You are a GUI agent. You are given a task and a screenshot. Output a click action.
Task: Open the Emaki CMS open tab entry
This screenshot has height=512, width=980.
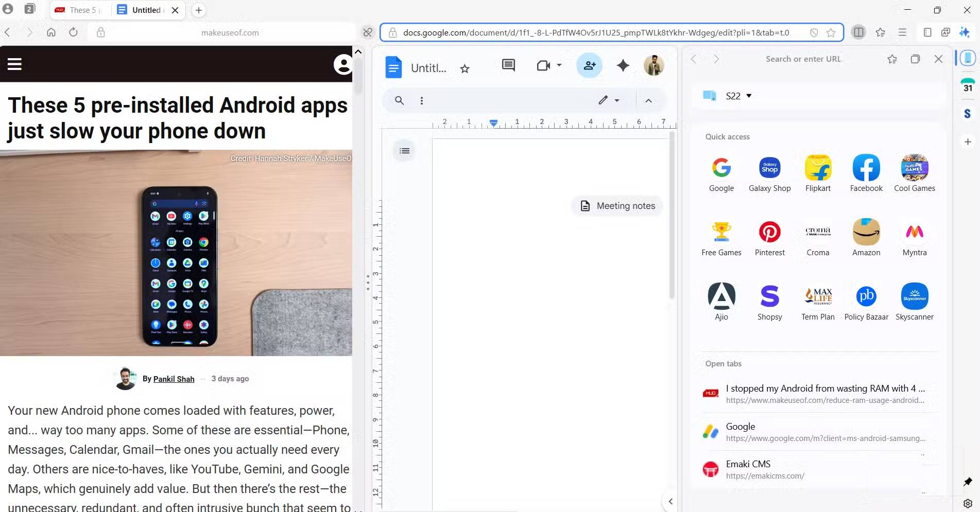[x=820, y=469]
